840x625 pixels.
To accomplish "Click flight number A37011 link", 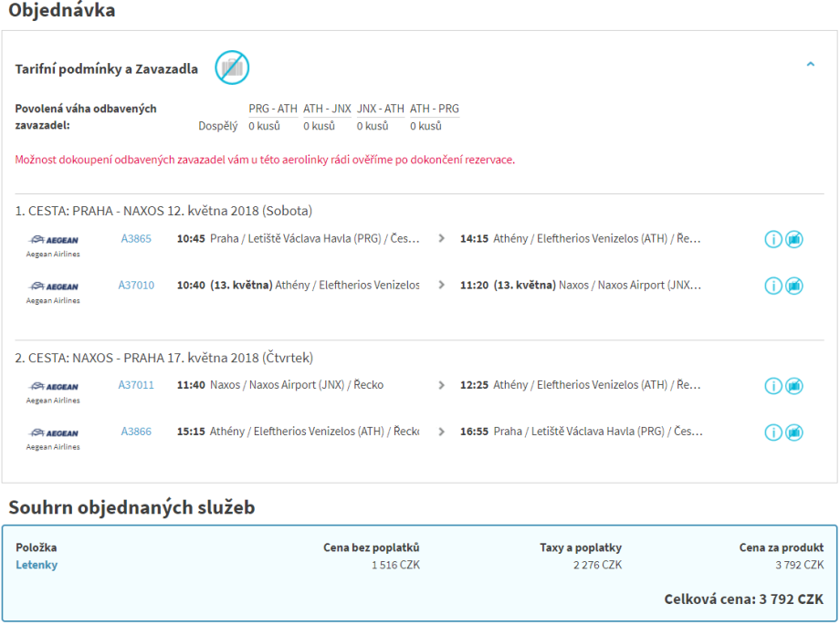I will point(136,386).
